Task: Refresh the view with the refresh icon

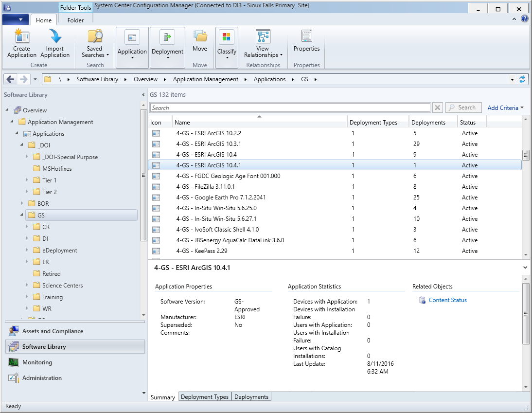Action: click(522, 79)
